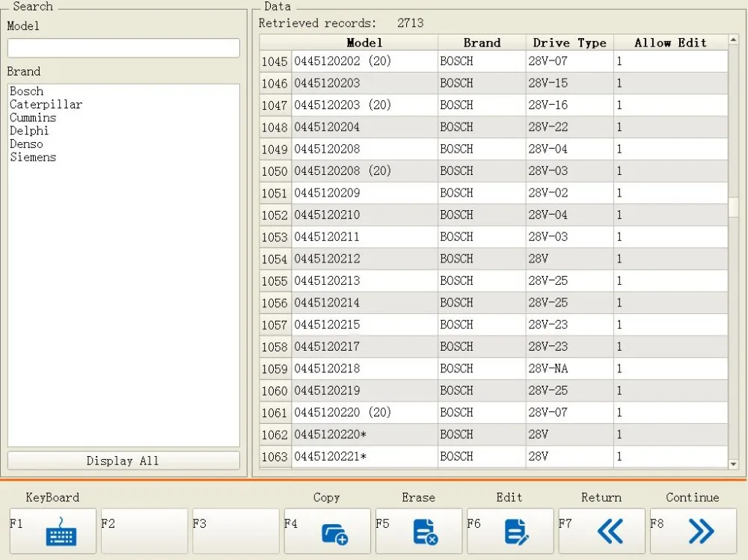Select Cummins brand filter
Image resolution: width=748 pixels, height=560 pixels.
[33, 117]
